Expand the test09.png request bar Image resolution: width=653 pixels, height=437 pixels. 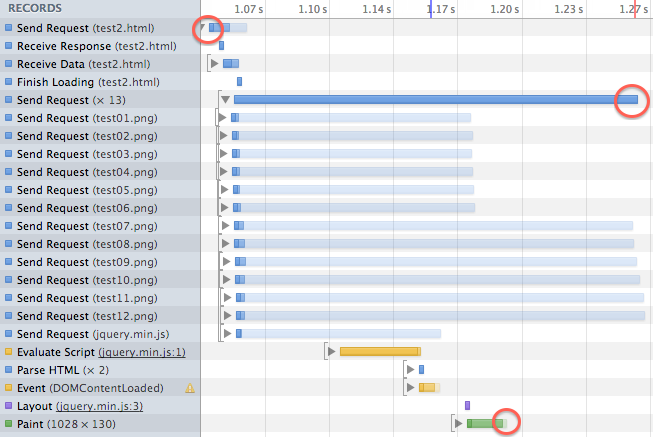[x=227, y=262]
